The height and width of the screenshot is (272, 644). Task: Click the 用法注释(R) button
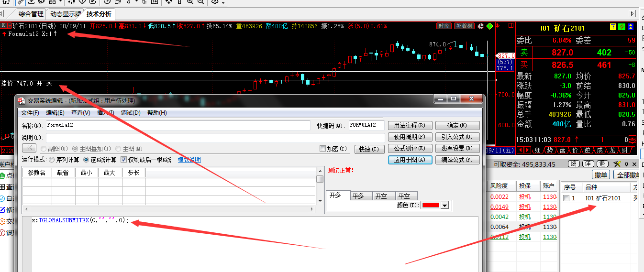[410, 125]
